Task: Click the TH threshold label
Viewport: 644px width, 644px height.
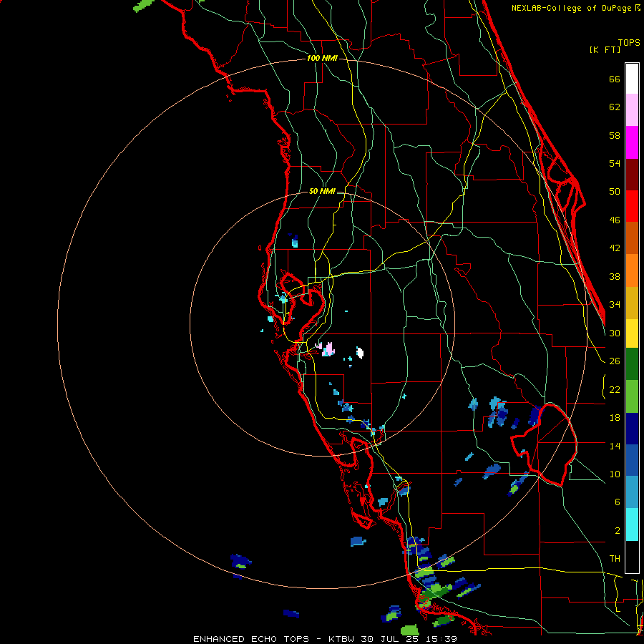Action: [615, 559]
